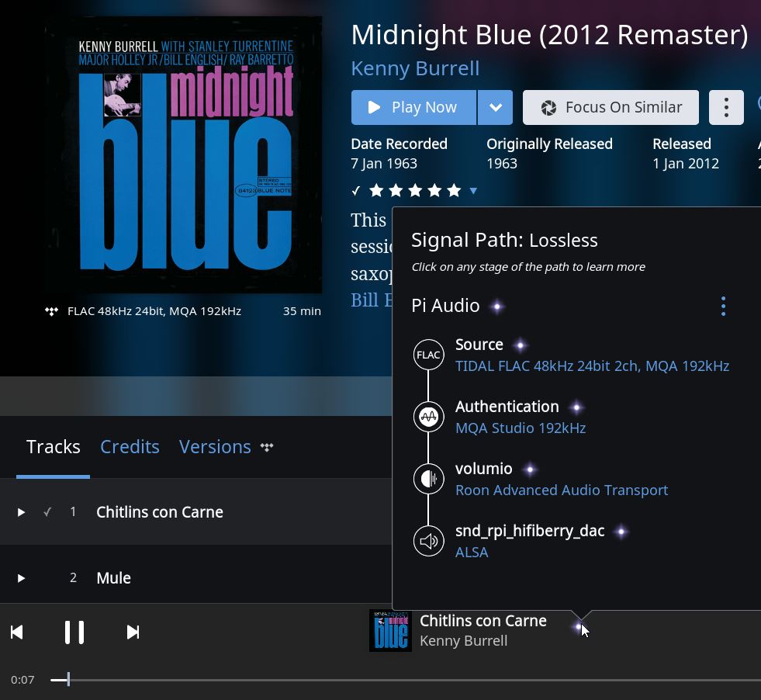Image resolution: width=761 pixels, height=700 pixels.
Task: Open the Play Now dropdown arrow
Action: pyautogui.click(x=495, y=107)
